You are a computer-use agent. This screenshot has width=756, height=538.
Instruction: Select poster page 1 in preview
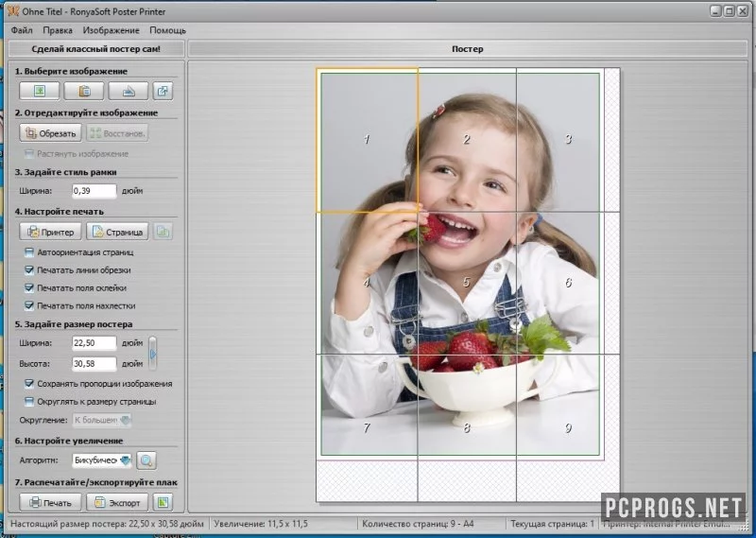click(367, 140)
